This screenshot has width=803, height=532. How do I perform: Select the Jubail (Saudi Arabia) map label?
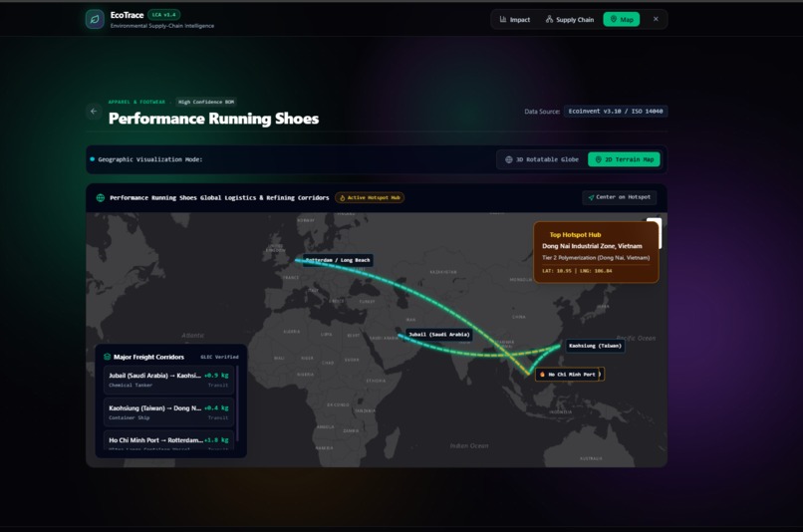pyautogui.click(x=439, y=335)
